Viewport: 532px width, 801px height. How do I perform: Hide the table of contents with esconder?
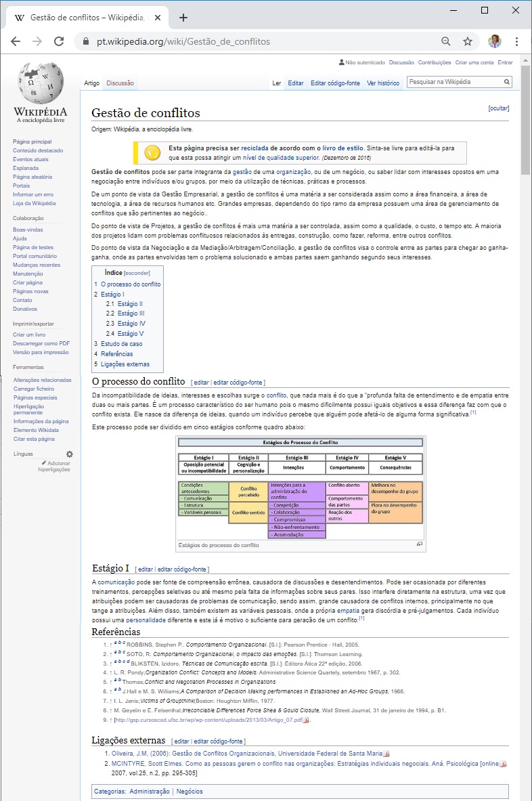pos(137,273)
